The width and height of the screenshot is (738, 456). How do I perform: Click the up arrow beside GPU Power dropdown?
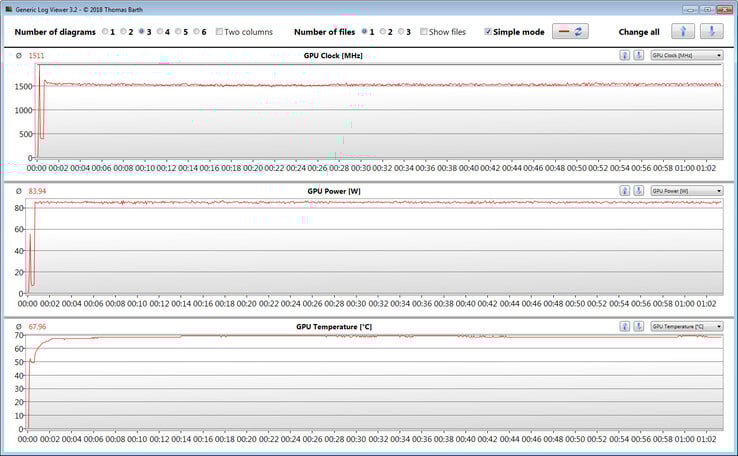tap(625, 191)
